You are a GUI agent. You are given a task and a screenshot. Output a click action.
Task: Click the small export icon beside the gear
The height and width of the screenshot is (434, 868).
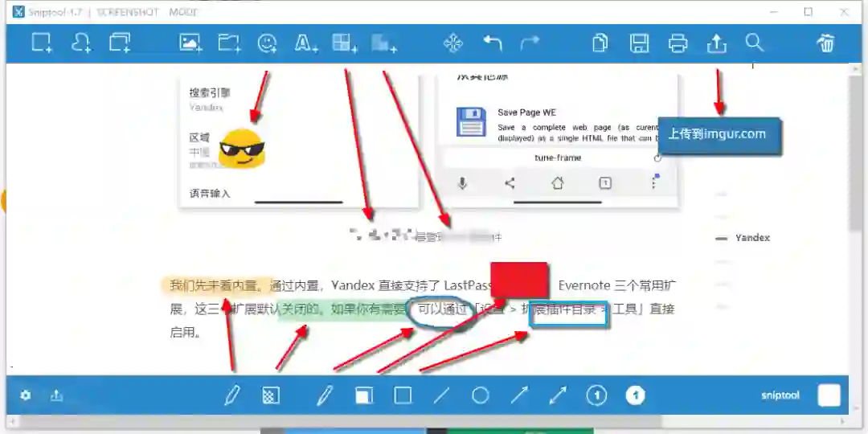coord(56,395)
